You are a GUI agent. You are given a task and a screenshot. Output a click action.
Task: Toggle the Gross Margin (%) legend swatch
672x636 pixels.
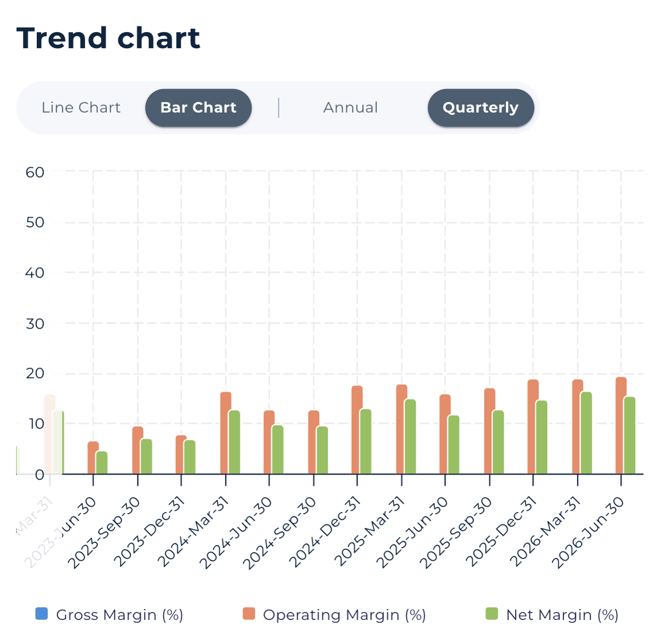pyautogui.click(x=41, y=614)
